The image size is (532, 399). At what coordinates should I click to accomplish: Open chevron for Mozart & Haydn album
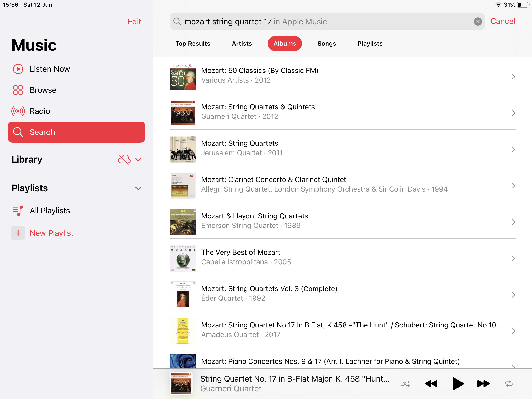(513, 222)
